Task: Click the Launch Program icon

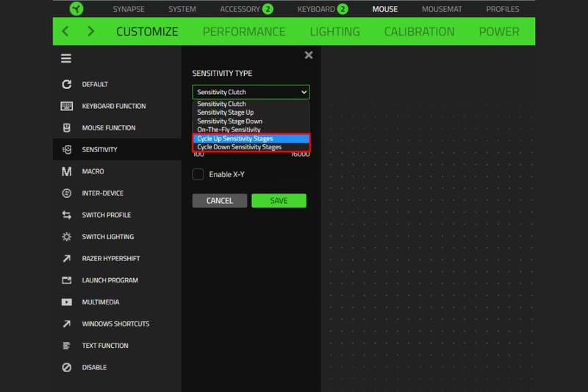Action: coord(67,280)
